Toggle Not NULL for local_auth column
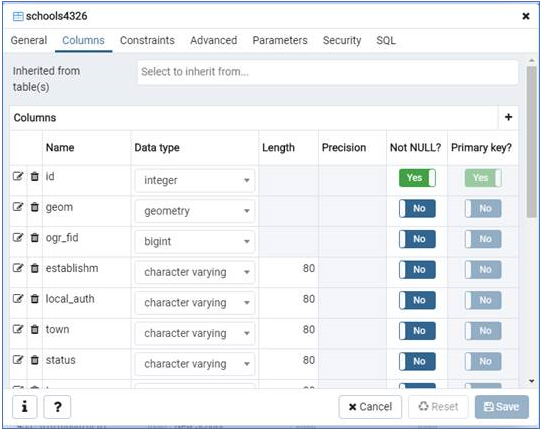The image size is (542, 431). click(417, 300)
